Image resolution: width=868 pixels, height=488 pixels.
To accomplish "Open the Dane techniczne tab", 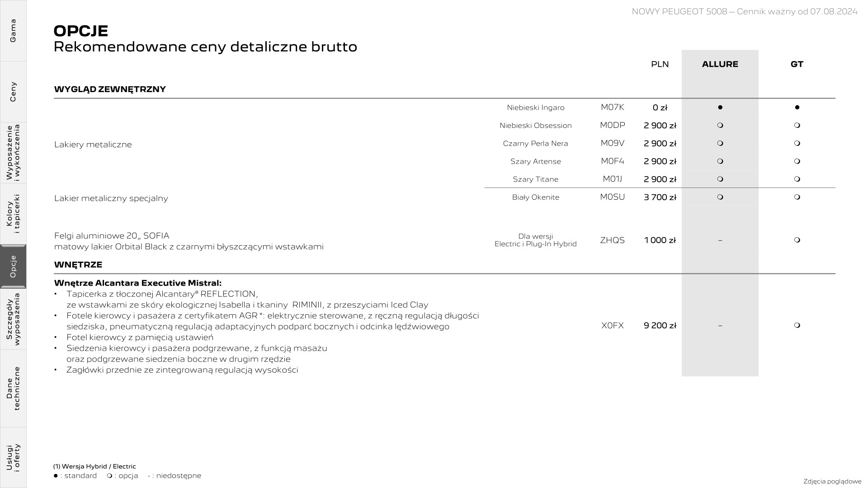I will point(13,388).
